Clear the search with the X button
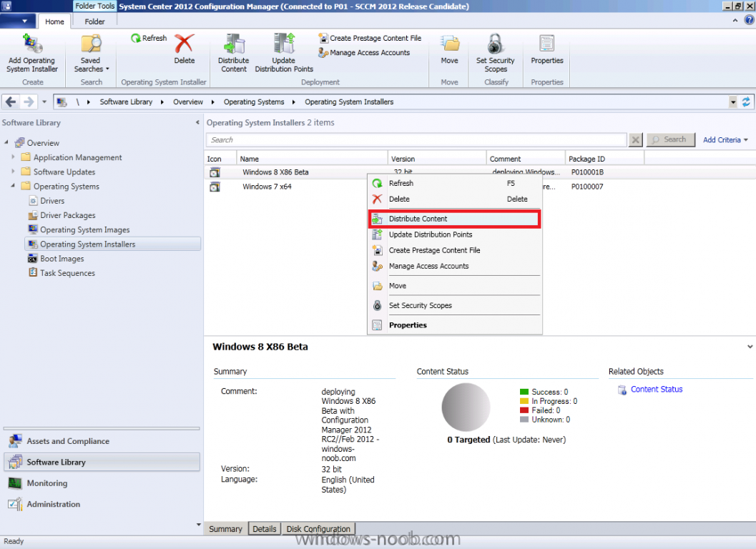Viewport: 756px width, 549px height. point(636,140)
